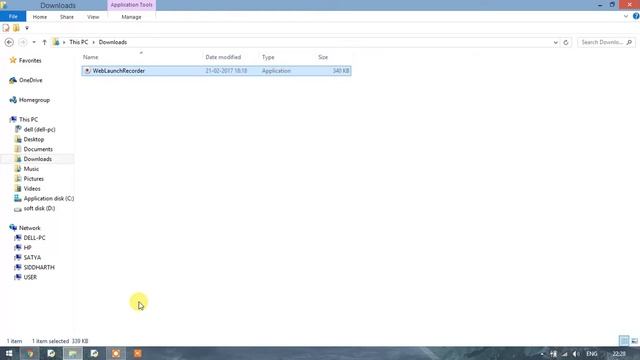The height and width of the screenshot is (360, 640).
Task: Go up one folder level with Up arrow
Action: [x=44, y=42]
